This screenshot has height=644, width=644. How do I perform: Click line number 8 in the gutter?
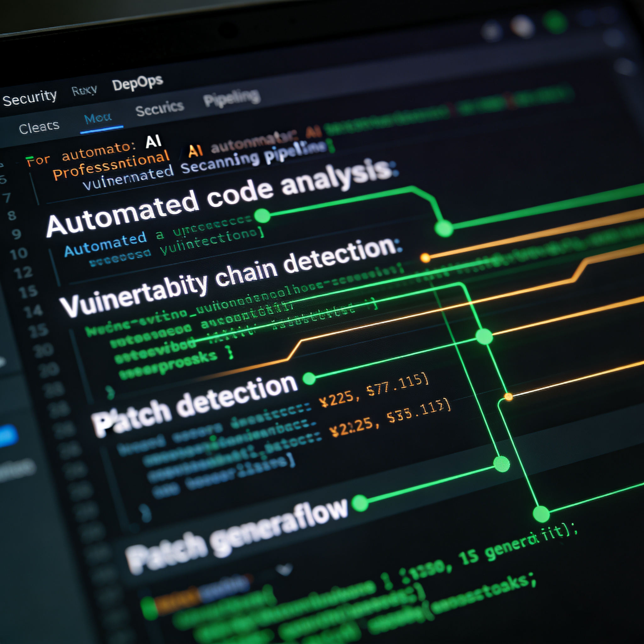click(12, 215)
